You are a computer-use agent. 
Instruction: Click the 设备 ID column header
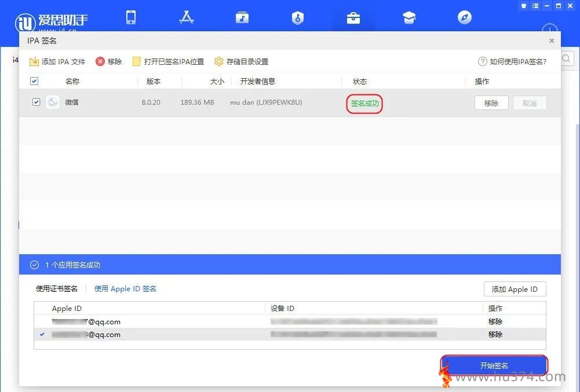tap(282, 309)
